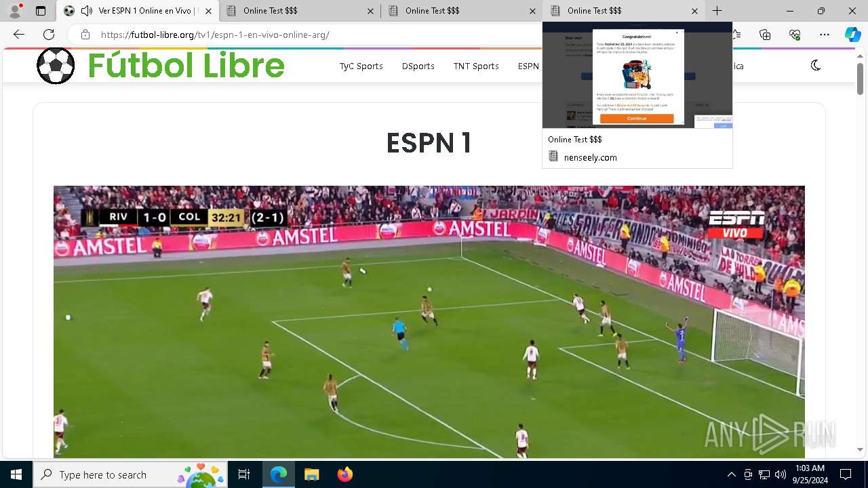Open ESPN menu link
The width and height of the screenshot is (868, 488).
[528, 66]
